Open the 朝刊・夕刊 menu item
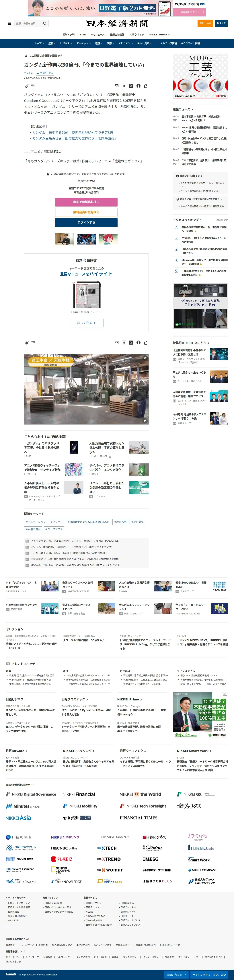The image size is (234, 980). point(69,35)
